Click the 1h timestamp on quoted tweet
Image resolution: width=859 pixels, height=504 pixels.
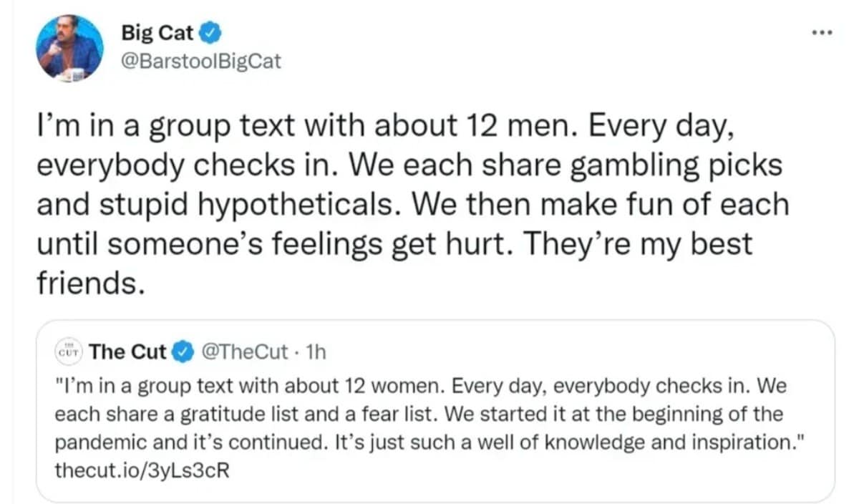coord(316,352)
